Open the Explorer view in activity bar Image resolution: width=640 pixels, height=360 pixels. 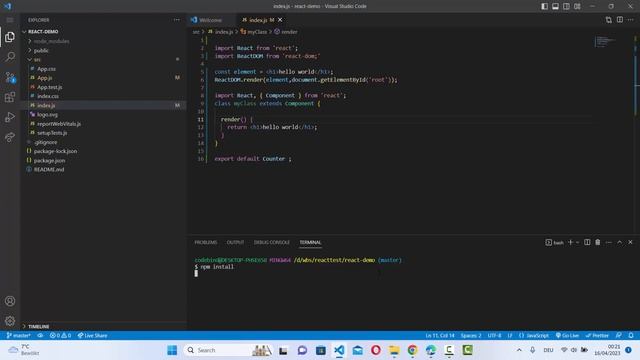10,37
